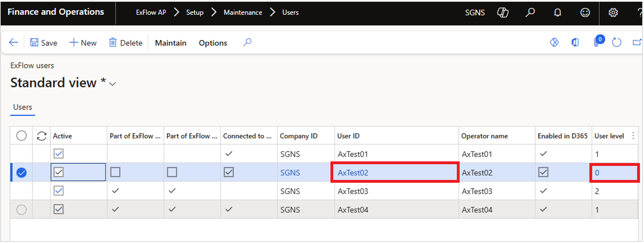This screenshot has height=243, width=644.
Task: Click the action pane search icon
Action: click(x=247, y=42)
